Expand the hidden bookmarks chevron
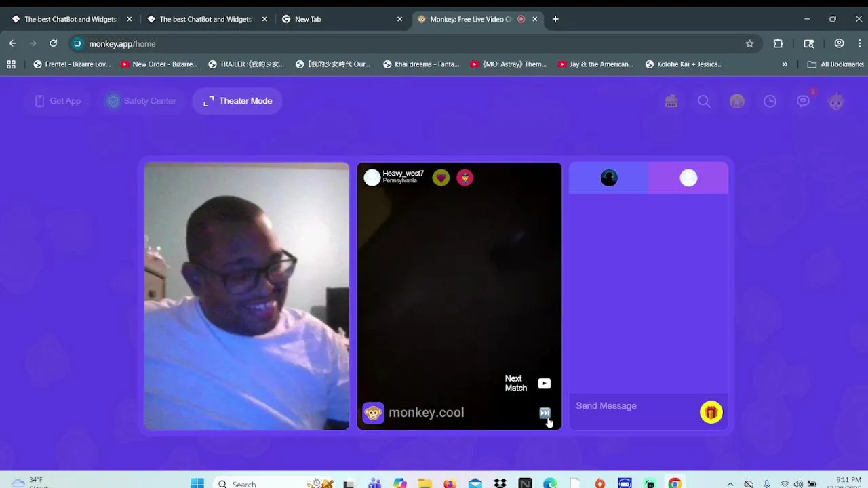Viewport: 868px width, 488px height. point(785,64)
